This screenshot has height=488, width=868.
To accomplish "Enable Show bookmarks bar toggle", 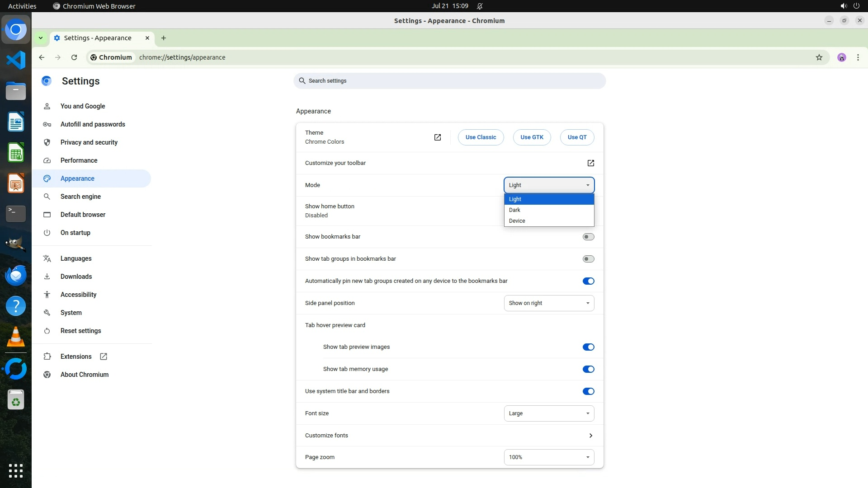I will [x=588, y=237].
